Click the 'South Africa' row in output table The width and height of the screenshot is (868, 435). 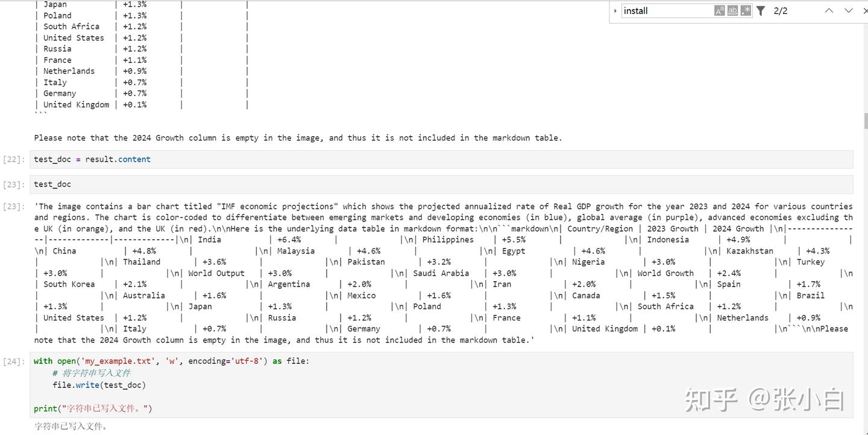tap(141, 27)
